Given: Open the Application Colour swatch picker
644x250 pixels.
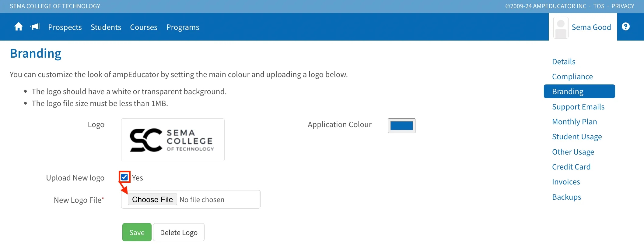Looking at the screenshot, I should [x=402, y=126].
